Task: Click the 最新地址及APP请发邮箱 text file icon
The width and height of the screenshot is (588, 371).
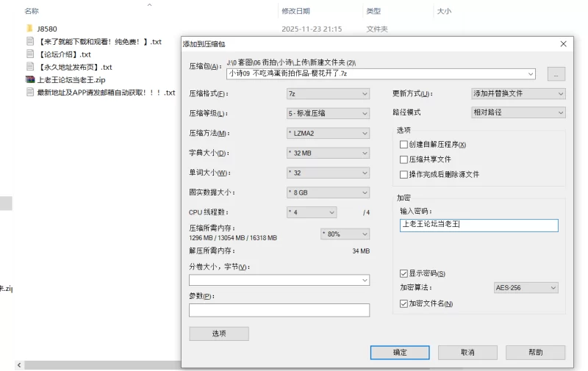Action: coord(30,93)
